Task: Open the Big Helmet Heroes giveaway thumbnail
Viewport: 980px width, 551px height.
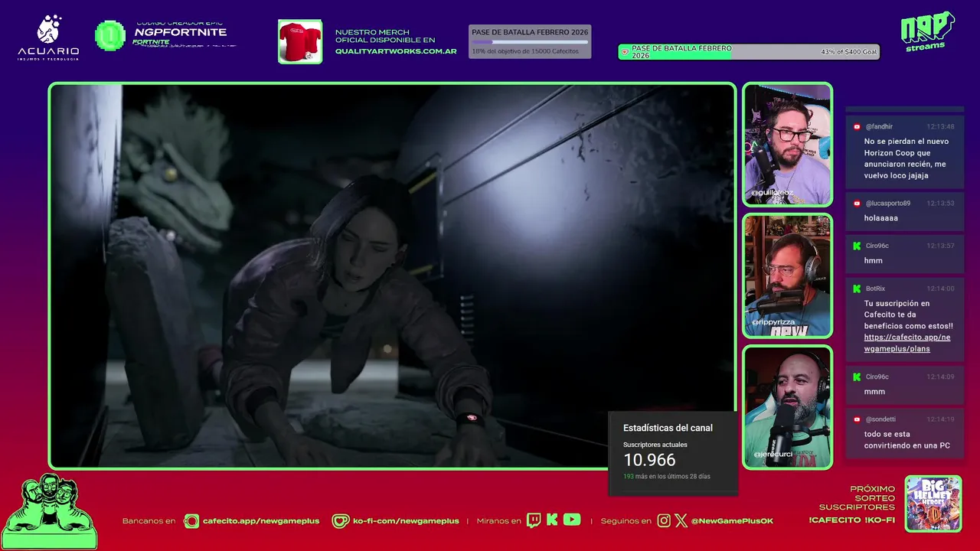Action: click(933, 504)
